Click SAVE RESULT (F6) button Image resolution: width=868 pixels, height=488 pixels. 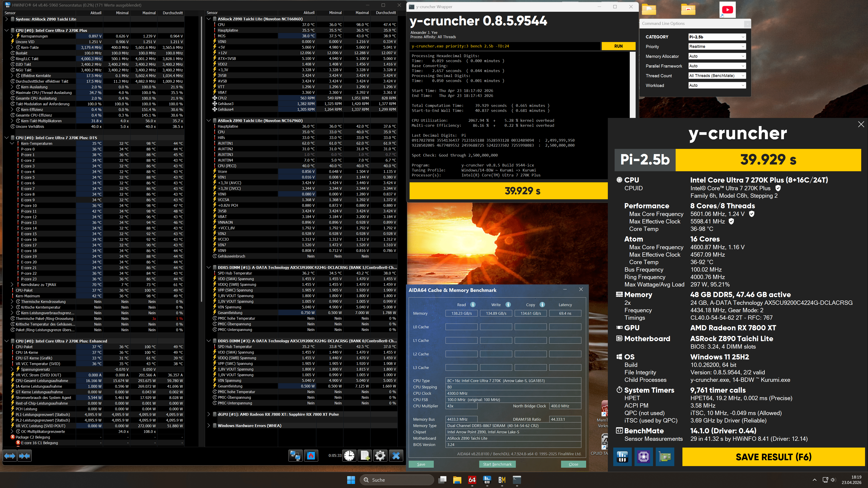tap(773, 457)
